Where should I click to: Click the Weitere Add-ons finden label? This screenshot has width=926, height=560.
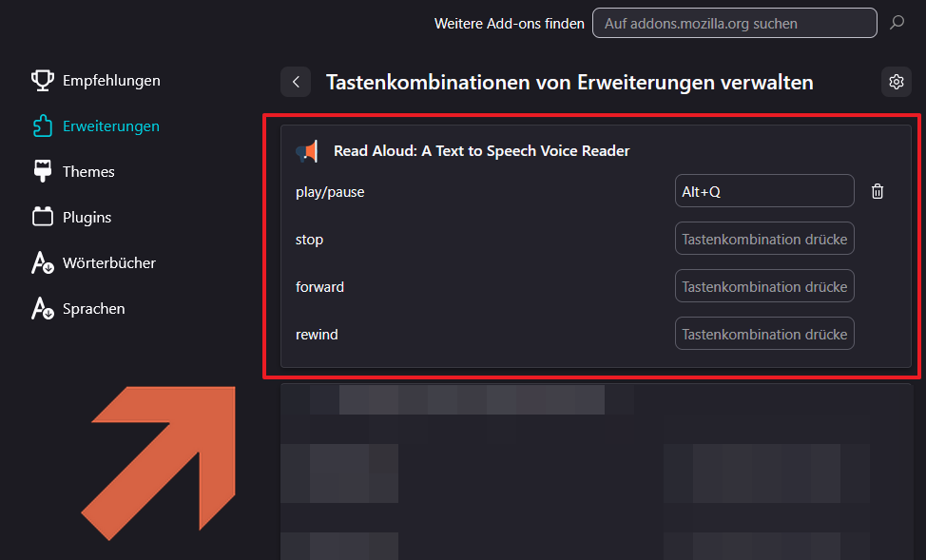tap(509, 24)
